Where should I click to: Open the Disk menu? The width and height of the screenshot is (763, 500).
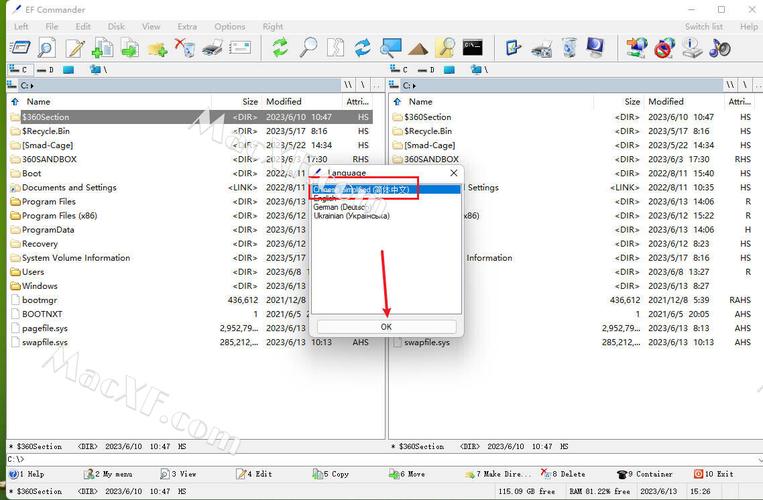pyautogui.click(x=116, y=27)
